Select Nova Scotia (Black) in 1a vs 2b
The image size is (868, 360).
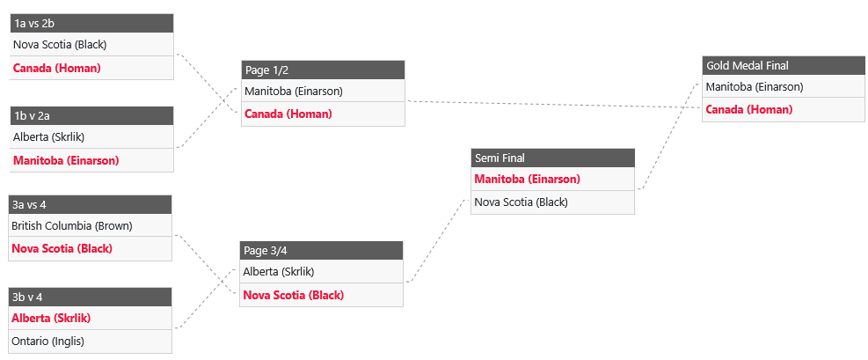pyautogui.click(x=60, y=45)
